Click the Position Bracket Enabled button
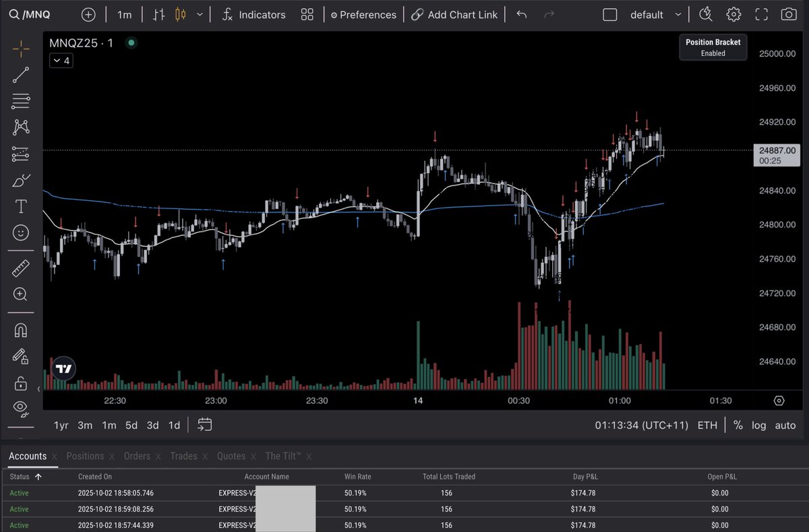The width and height of the screenshot is (809, 532). (x=713, y=47)
